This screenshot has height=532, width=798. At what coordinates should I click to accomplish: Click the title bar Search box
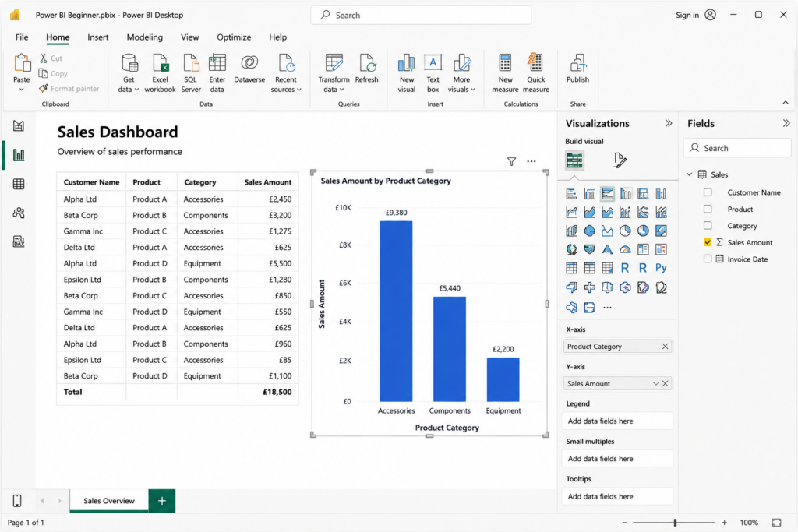[x=421, y=16]
